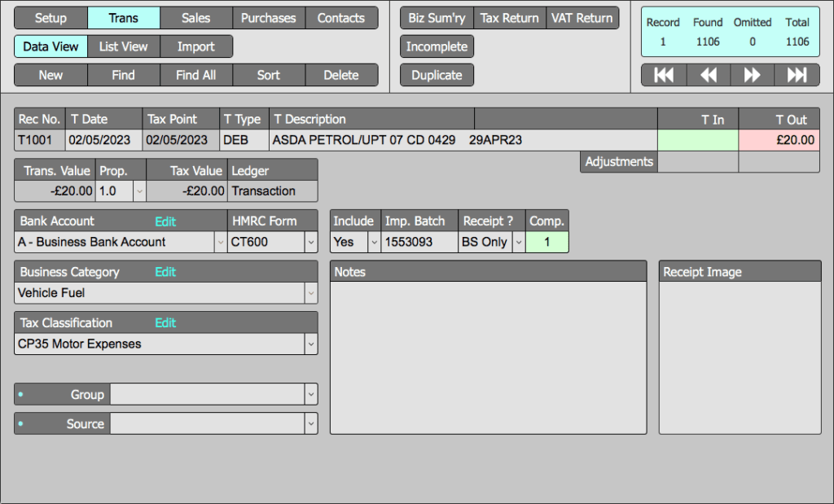
Task: Expand the Receipt status dropdown
Action: coord(518,242)
